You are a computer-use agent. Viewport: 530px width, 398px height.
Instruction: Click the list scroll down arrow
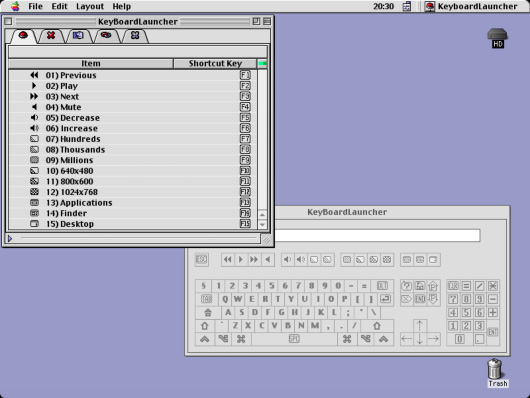(x=262, y=224)
